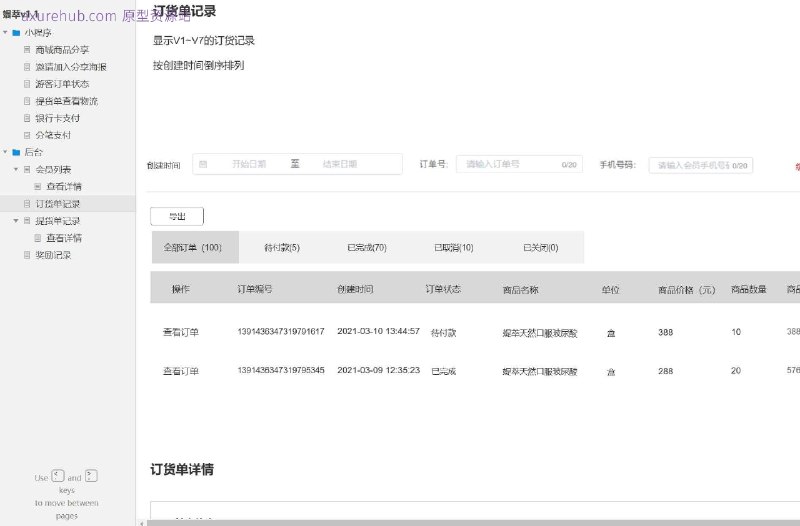The image size is (800, 526).
Task: Click the 订货单详情 heading
Action: click(x=182, y=469)
